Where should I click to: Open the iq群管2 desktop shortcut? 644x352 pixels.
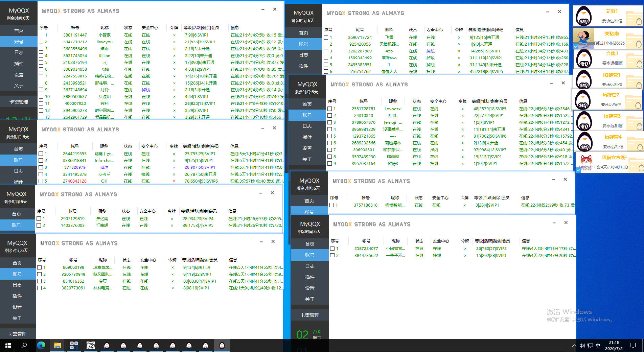[607, 100]
